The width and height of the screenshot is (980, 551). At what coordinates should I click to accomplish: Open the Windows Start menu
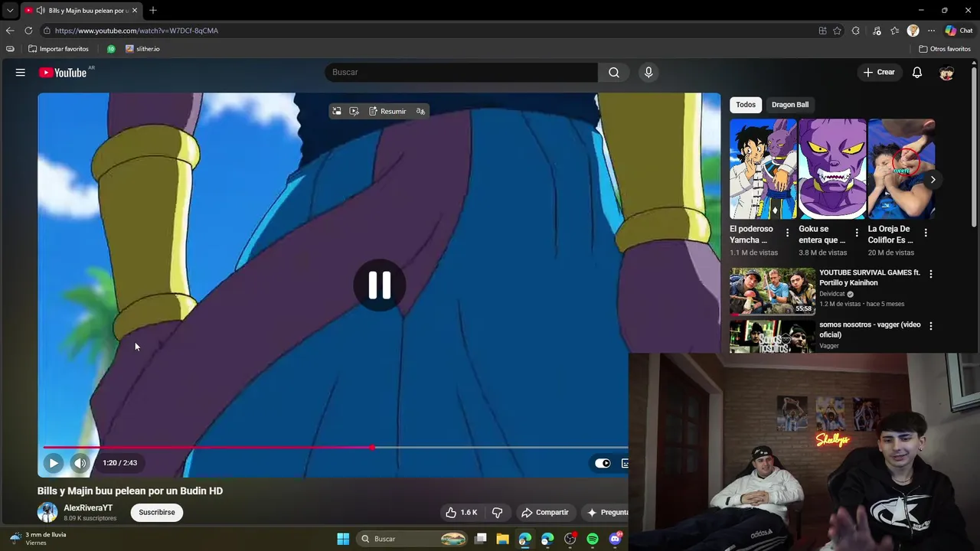click(x=343, y=539)
